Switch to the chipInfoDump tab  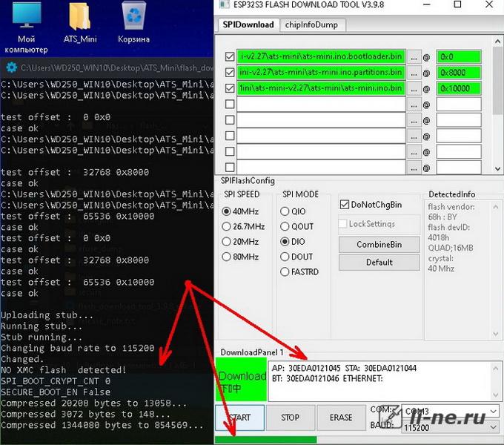coord(311,24)
